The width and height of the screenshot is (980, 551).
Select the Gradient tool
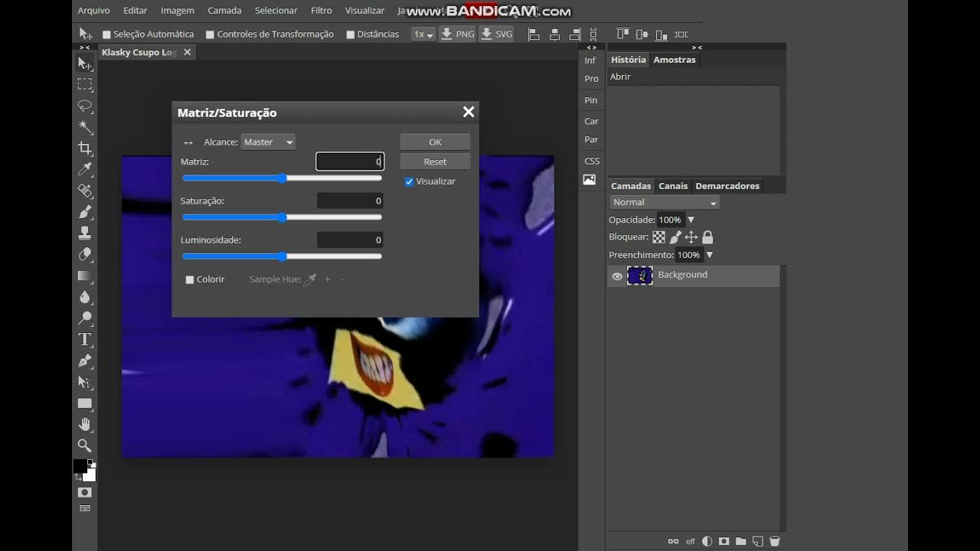pyautogui.click(x=85, y=275)
